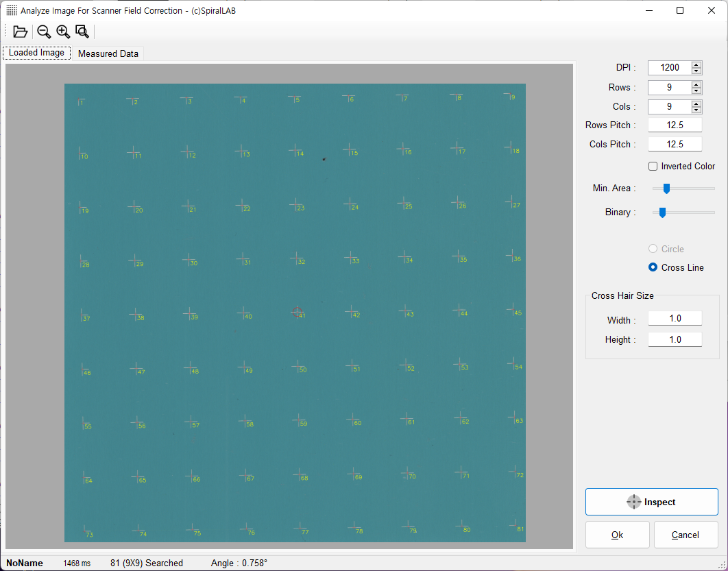The width and height of the screenshot is (728, 571).
Task: Switch to the Measured Data tab
Action: click(108, 53)
